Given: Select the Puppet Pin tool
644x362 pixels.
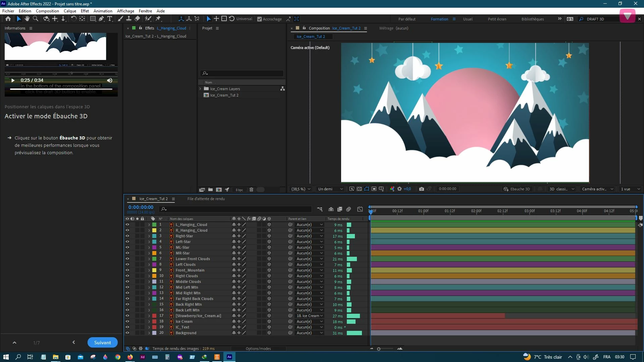Looking at the screenshot, I should click(x=158, y=19).
